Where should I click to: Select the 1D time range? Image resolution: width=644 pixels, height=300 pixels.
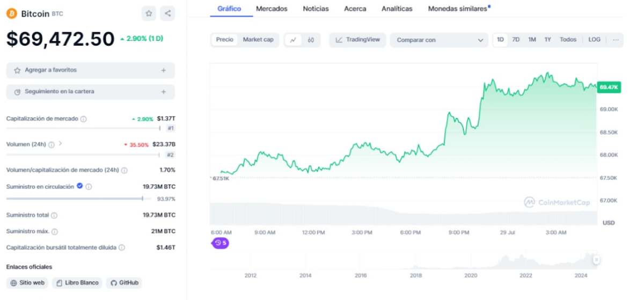pyautogui.click(x=500, y=40)
